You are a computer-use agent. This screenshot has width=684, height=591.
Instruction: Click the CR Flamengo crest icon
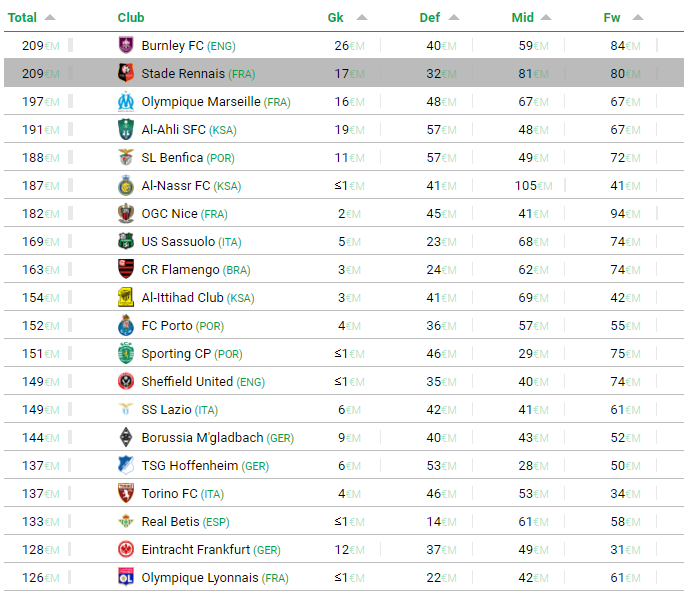click(x=126, y=269)
